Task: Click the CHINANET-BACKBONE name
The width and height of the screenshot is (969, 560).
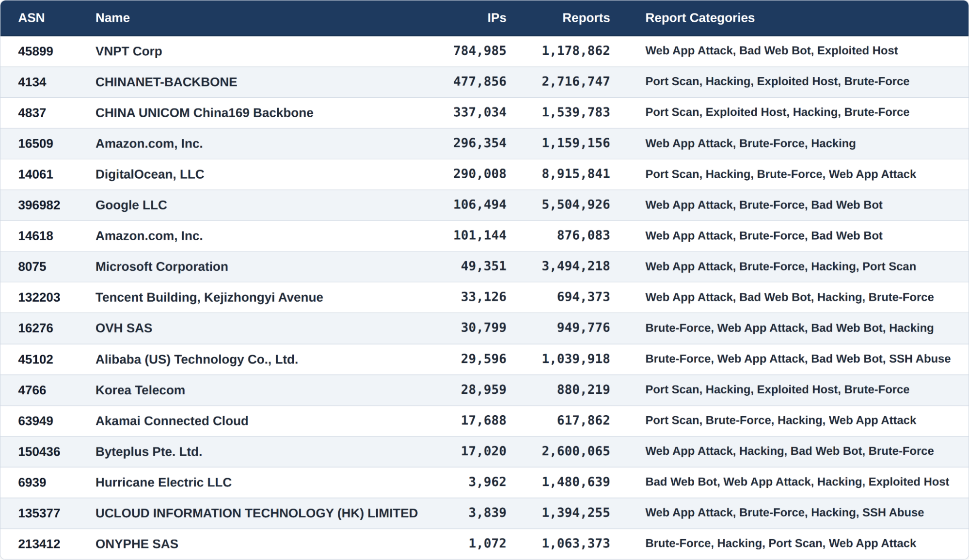Action: [x=166, y=82]
